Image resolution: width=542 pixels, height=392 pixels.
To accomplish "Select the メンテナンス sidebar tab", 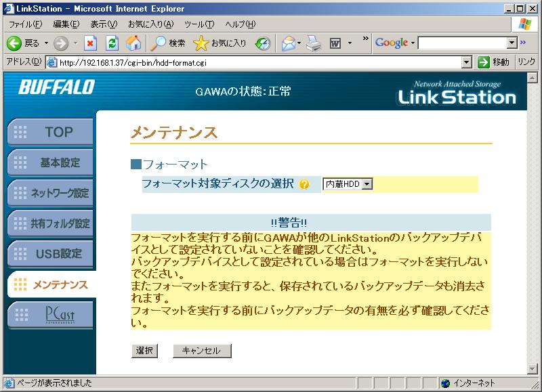I will pos(52,284).
